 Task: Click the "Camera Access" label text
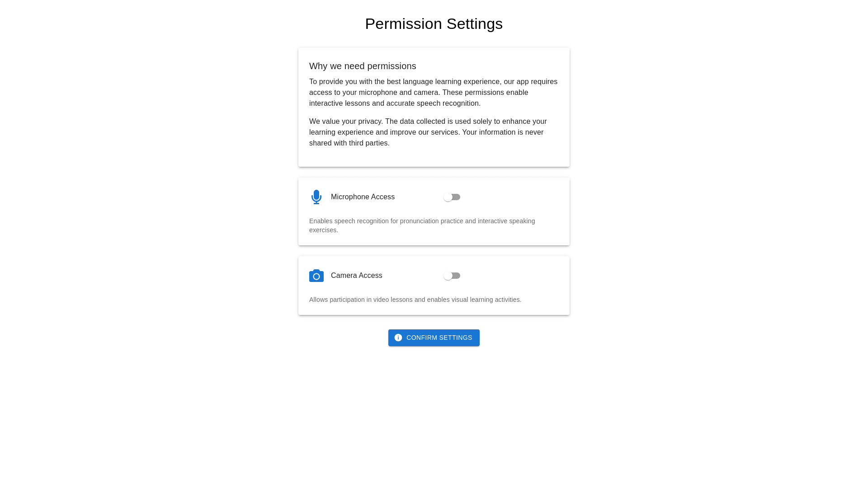(x=356, y=276)
